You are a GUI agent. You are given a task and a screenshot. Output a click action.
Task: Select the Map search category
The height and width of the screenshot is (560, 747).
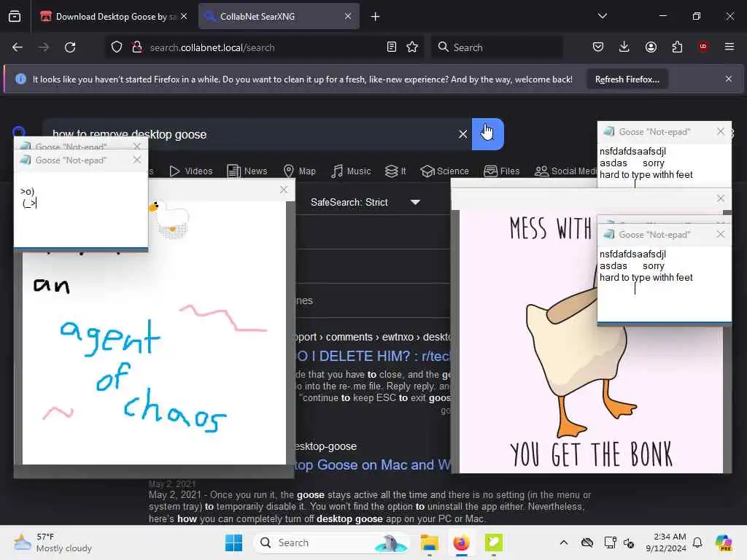300,171
